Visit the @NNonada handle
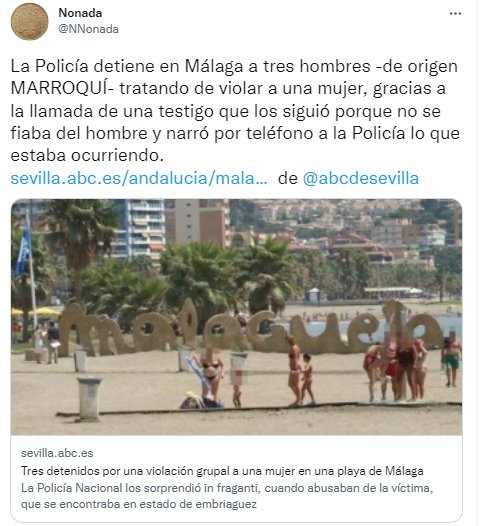 89,29
